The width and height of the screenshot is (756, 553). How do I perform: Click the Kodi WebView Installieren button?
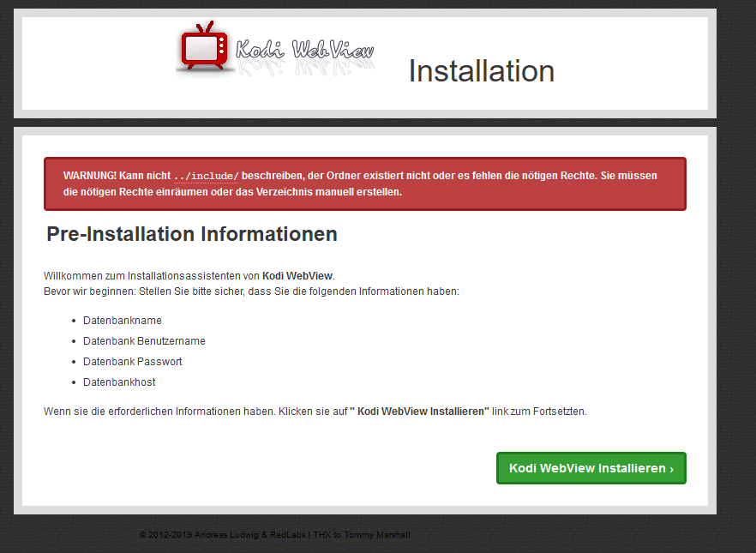coord(591,468)
